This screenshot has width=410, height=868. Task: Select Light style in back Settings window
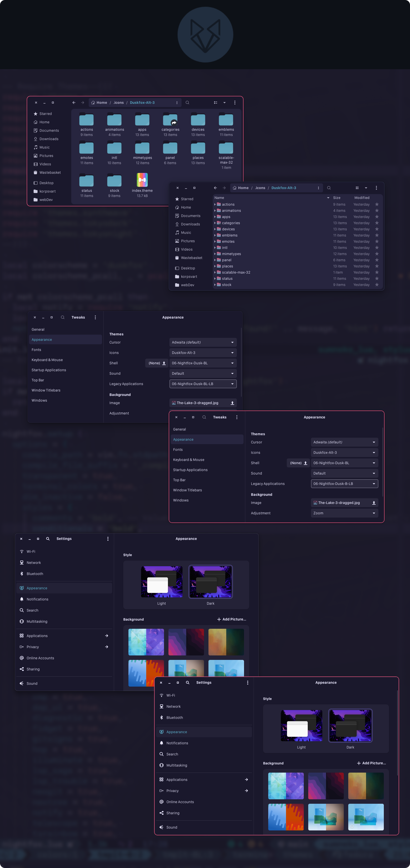[x=162, y=586]
